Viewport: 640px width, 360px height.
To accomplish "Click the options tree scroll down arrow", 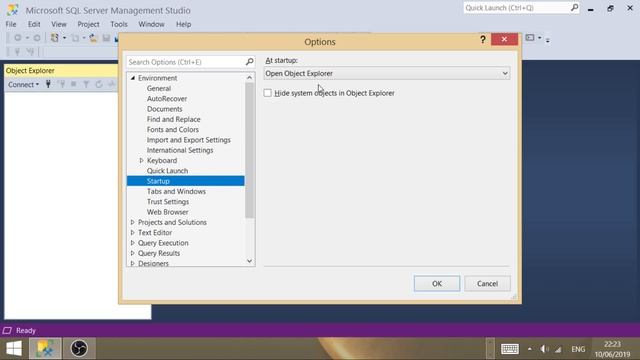I will [x=249, y=261].
